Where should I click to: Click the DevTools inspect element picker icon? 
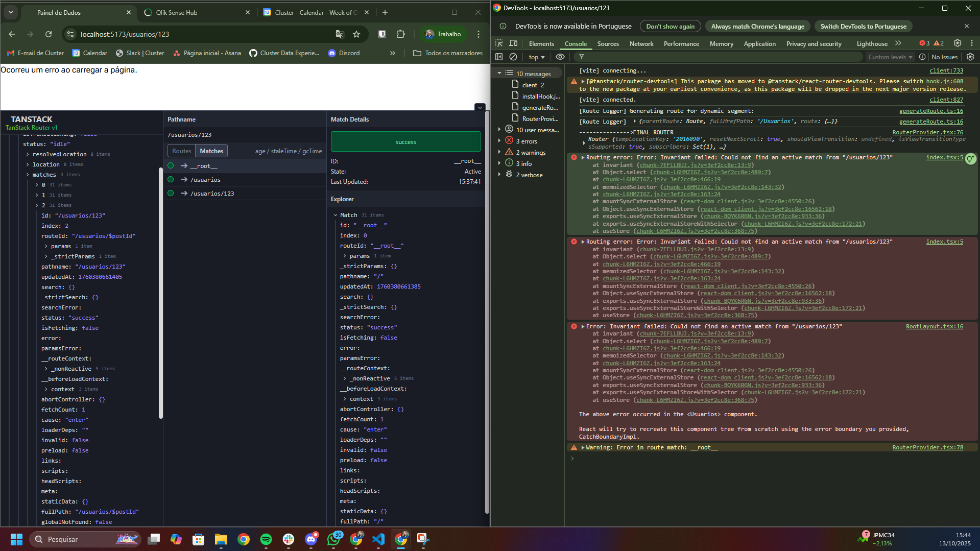click(499, 43)
